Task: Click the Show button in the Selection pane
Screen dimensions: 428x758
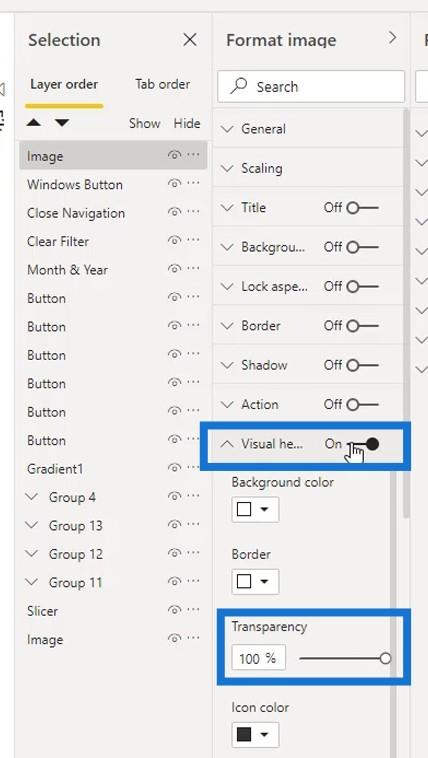Action: pos(145,123)
